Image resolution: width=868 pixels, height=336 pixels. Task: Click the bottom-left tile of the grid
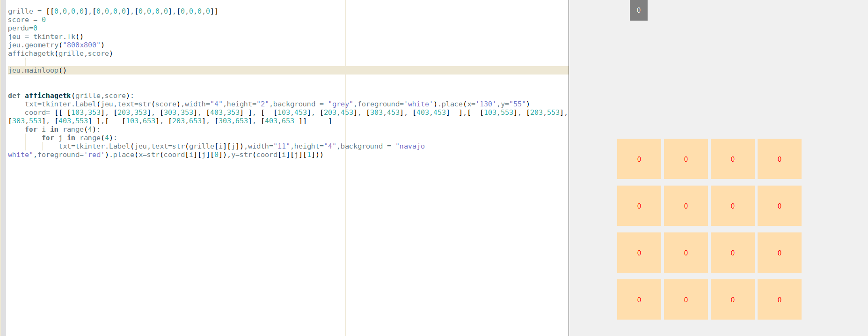pos(639,299)
